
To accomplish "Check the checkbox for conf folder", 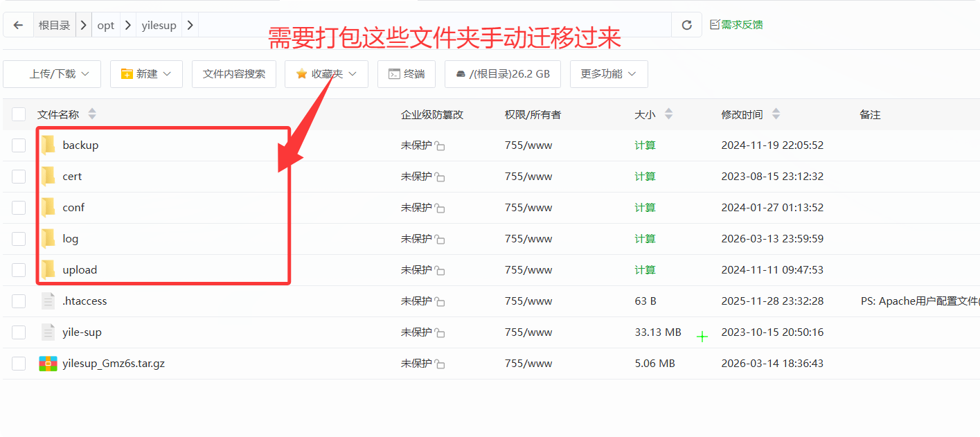I will pyautogui.click(x=19, y=208).
